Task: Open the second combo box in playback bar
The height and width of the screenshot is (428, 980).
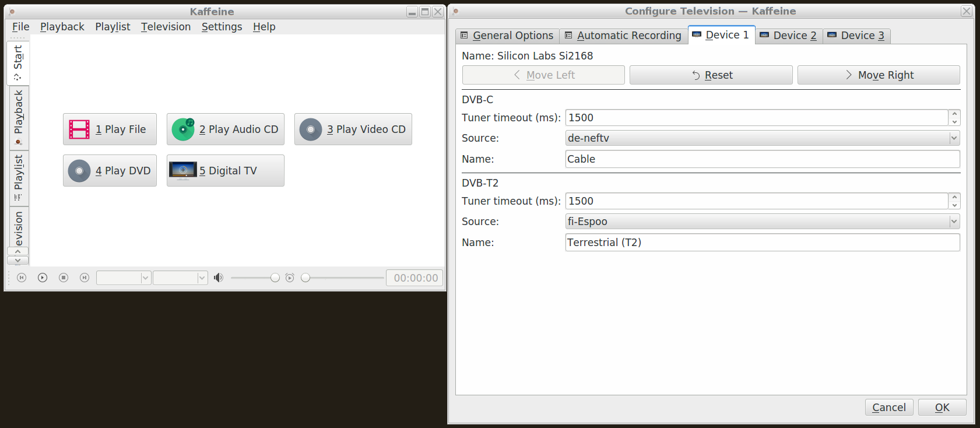Action: point(180,278)
